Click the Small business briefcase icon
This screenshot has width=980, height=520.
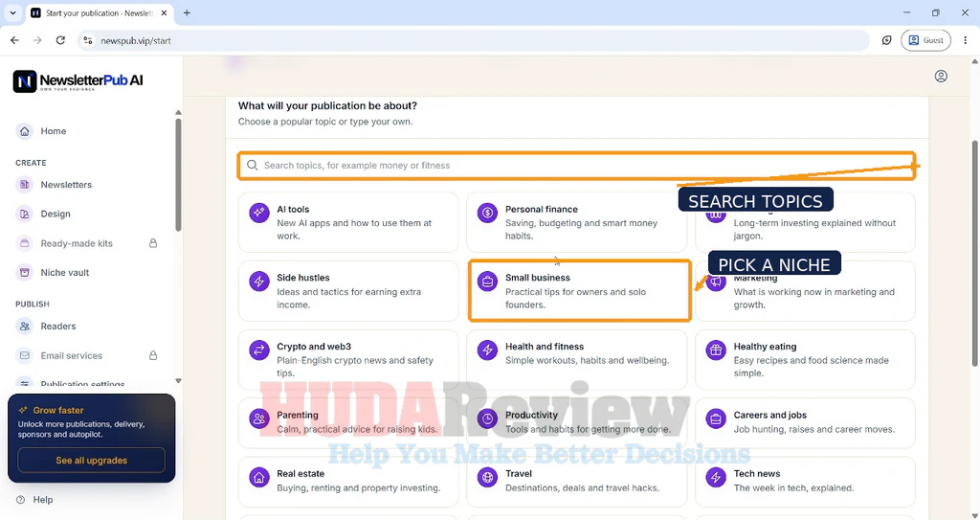pos(487,282)
